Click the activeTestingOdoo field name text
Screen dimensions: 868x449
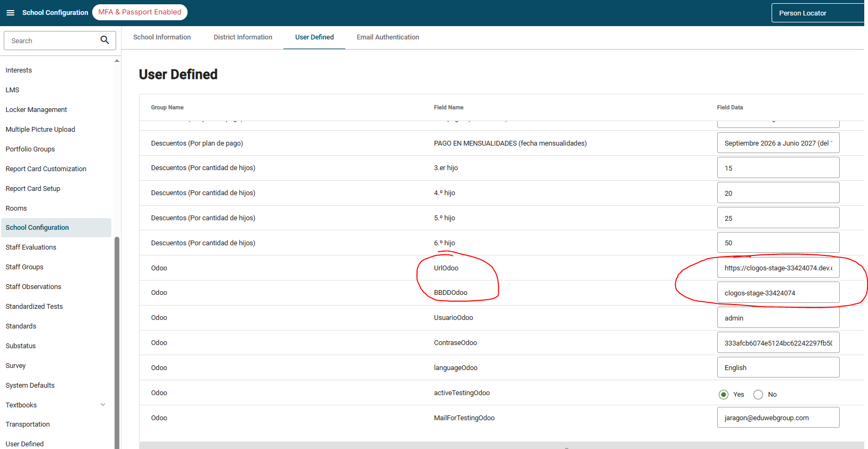click(462, 393)
